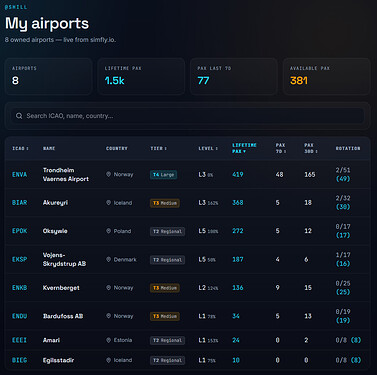Screen dimensions: 377x375
Task: Click T2 Regional badge in Amari row
Action: tap(167, 340)
